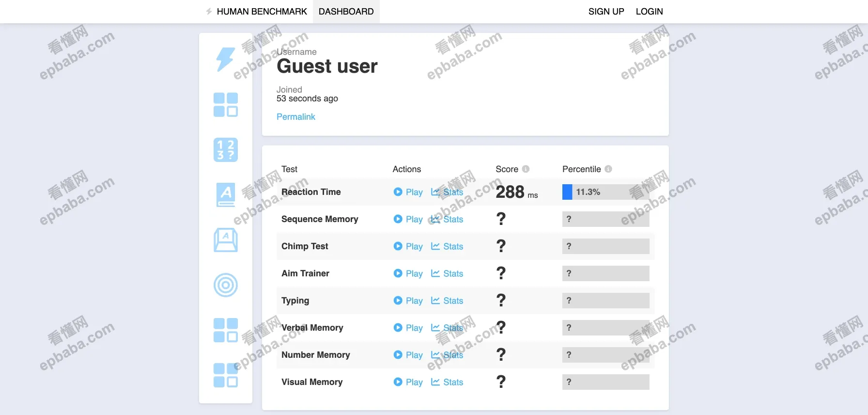Open the Permalink for Guest user
The width and height of the screenshot is (868, 415).
296,117
